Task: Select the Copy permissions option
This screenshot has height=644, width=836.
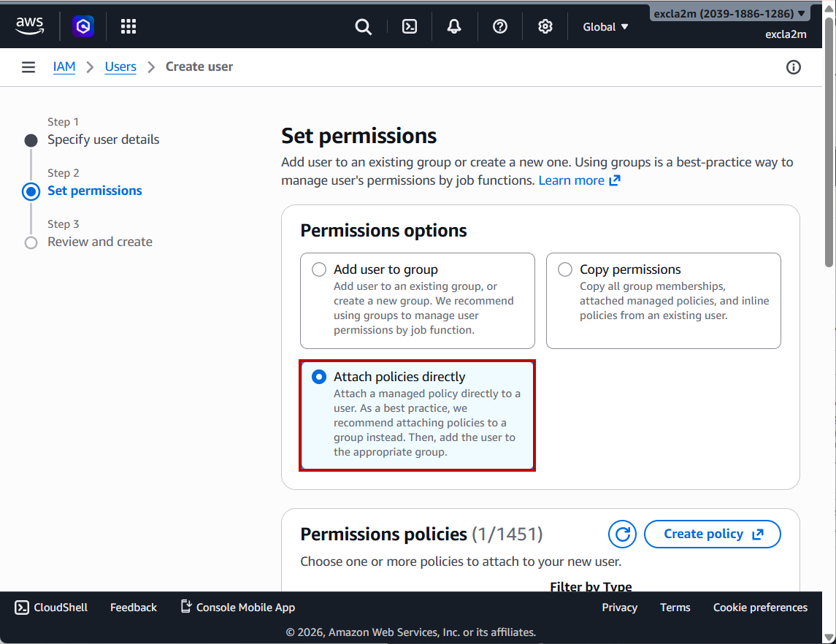Action: [x=565, y=269]
